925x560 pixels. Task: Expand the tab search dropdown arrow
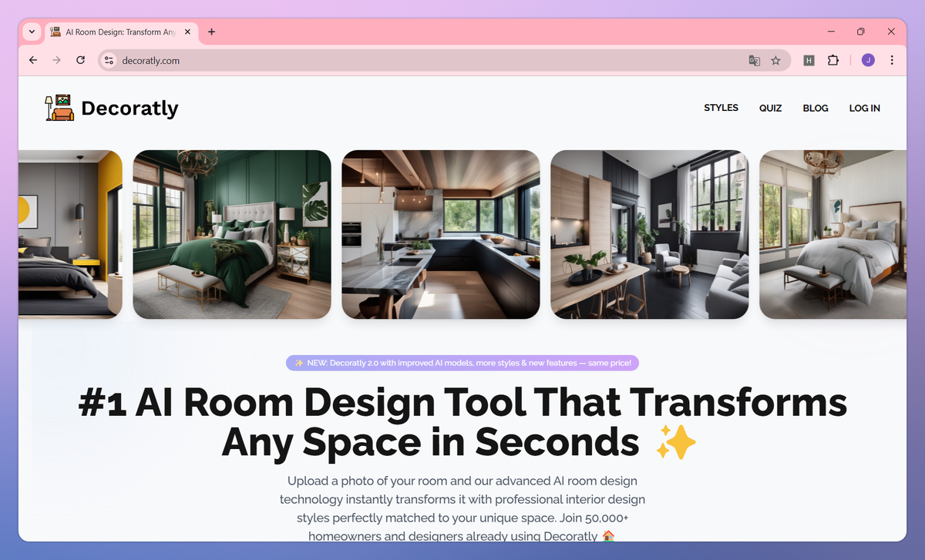coord(31,32)
